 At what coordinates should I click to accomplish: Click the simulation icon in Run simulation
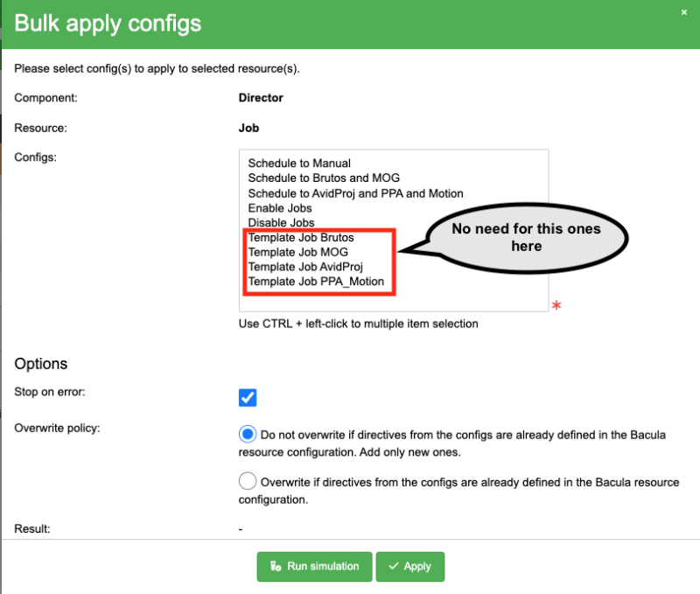click(276, 566)
